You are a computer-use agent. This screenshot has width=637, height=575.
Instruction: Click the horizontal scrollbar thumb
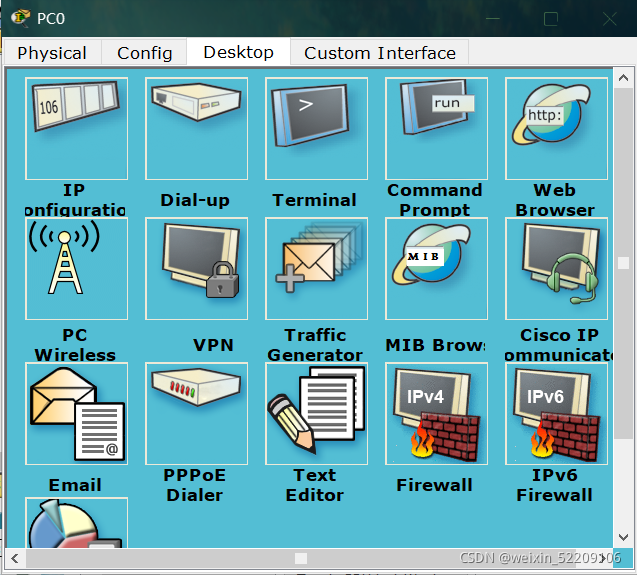(x=301, y=558)
